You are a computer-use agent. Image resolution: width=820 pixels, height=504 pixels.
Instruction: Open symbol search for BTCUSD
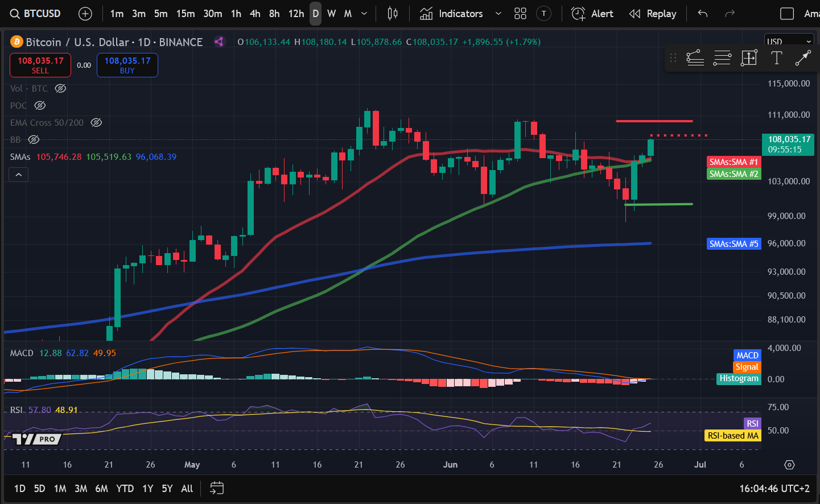click(35, 14)
